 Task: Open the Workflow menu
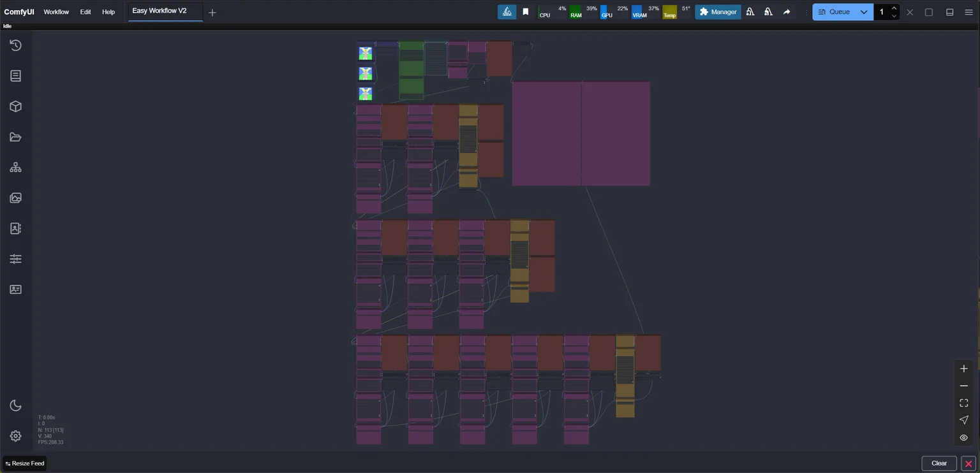pyautogui.click(x=56, y=12)
